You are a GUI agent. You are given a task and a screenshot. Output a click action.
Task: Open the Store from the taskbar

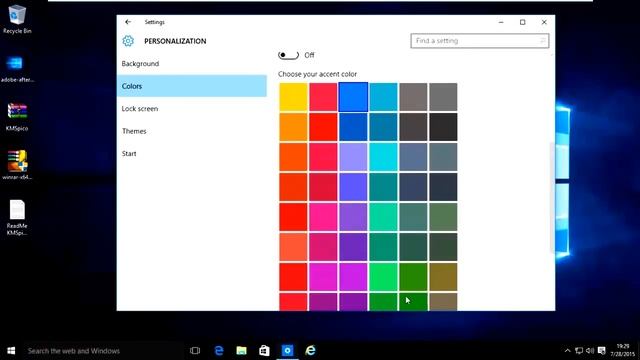[x=264, y=351]
